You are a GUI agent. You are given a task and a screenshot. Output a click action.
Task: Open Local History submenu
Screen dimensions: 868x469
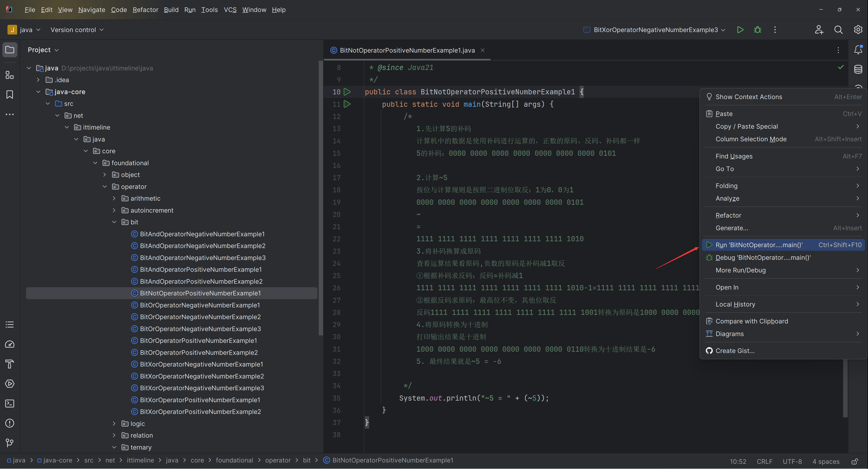pos(784,304)
